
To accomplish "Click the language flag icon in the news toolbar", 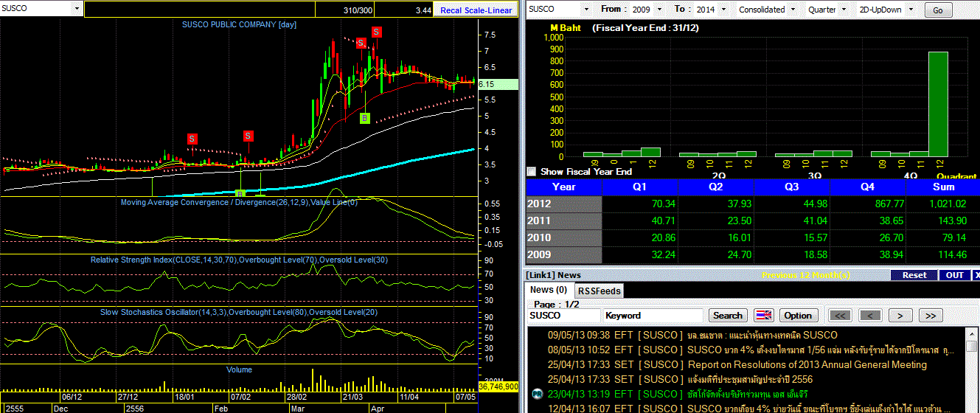I will pyautogui.click(x=764, y=315).
